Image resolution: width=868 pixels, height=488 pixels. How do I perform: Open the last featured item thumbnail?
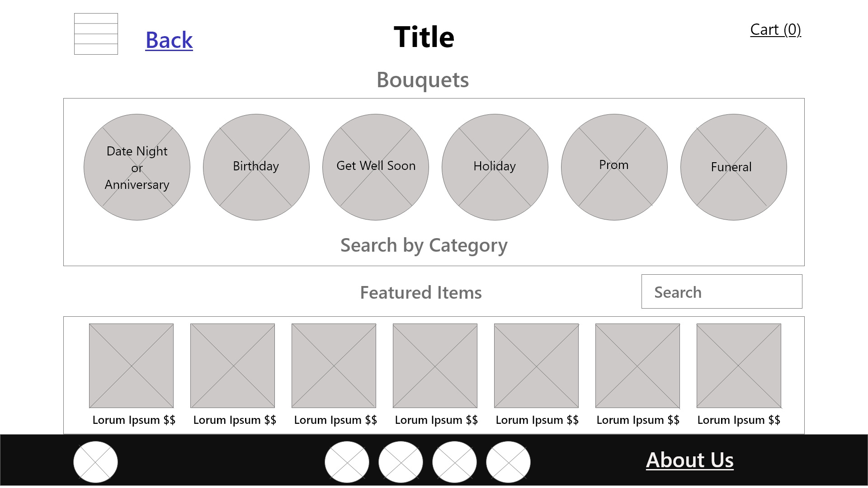tap(739, 366)
